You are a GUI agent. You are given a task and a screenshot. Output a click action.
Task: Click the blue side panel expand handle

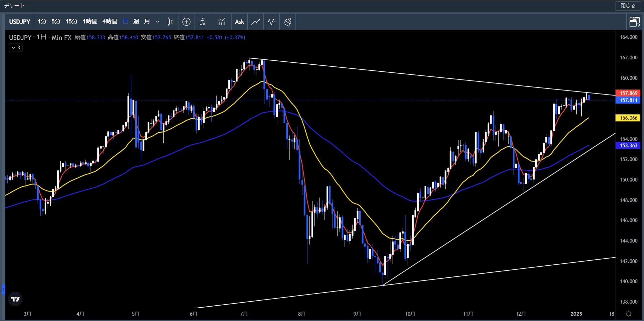point(3,289)
